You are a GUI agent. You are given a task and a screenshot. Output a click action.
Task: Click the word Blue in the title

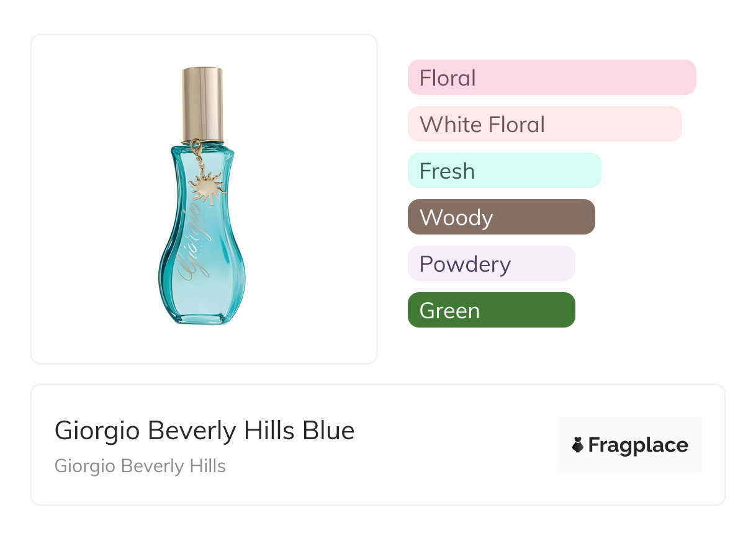[x=328, y=431]
